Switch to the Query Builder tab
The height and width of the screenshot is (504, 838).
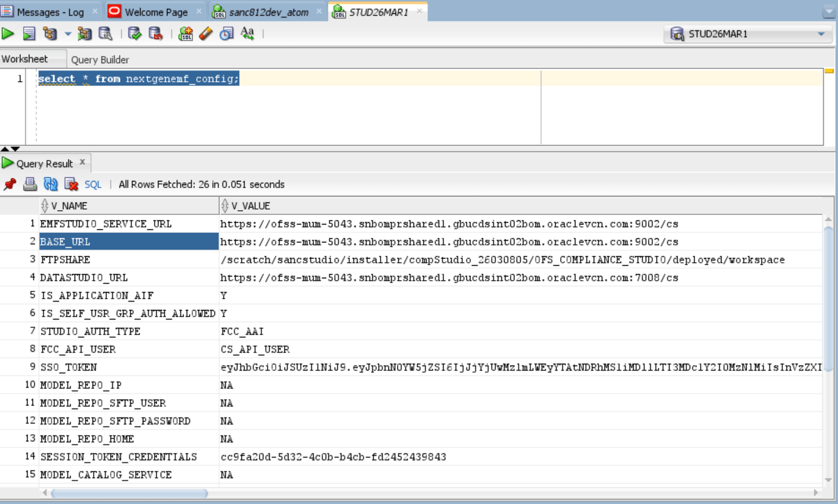[x=99, y=60]
